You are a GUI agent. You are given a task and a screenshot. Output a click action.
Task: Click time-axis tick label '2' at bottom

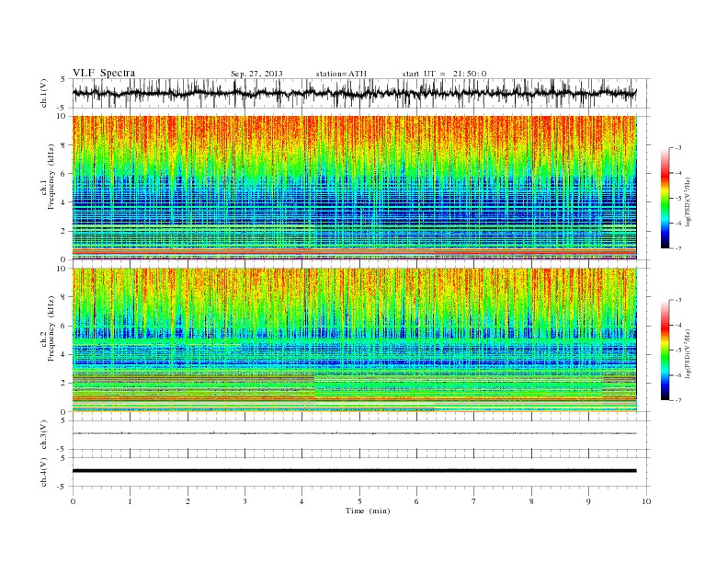coord(188,501)
